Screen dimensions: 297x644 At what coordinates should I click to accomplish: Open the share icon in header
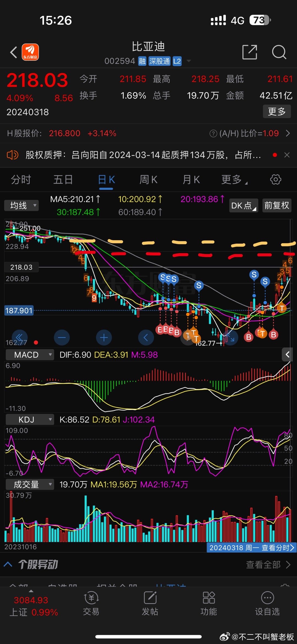(249, 52)
